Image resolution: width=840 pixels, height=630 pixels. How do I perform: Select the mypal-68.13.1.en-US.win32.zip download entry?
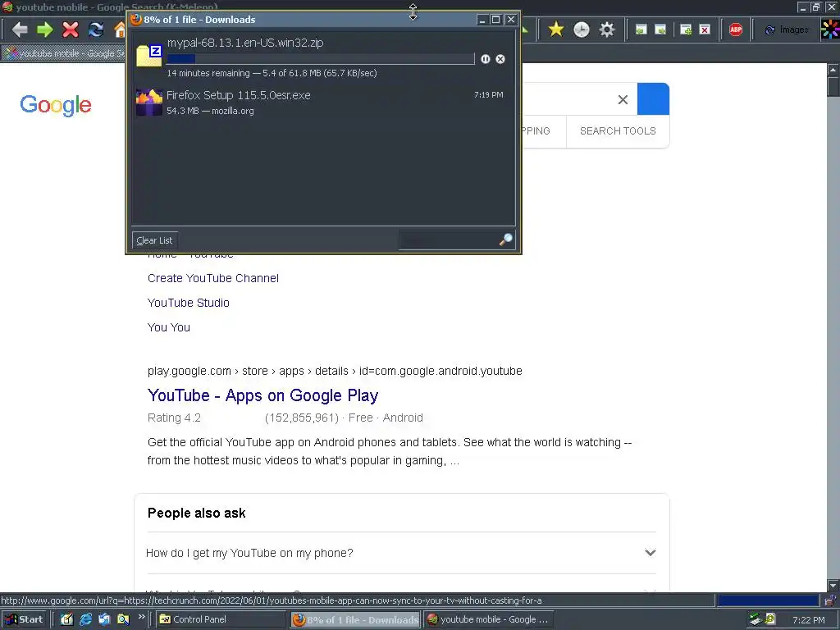point(323,57)
